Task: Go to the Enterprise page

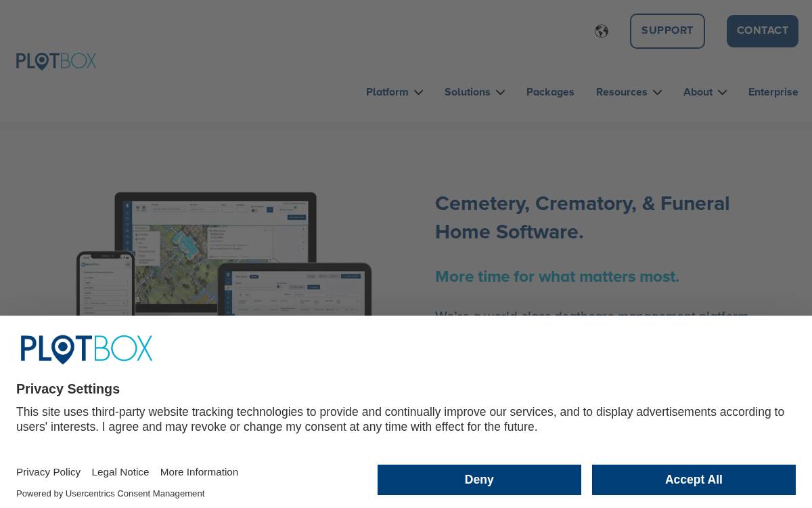Action: (773, 92)
